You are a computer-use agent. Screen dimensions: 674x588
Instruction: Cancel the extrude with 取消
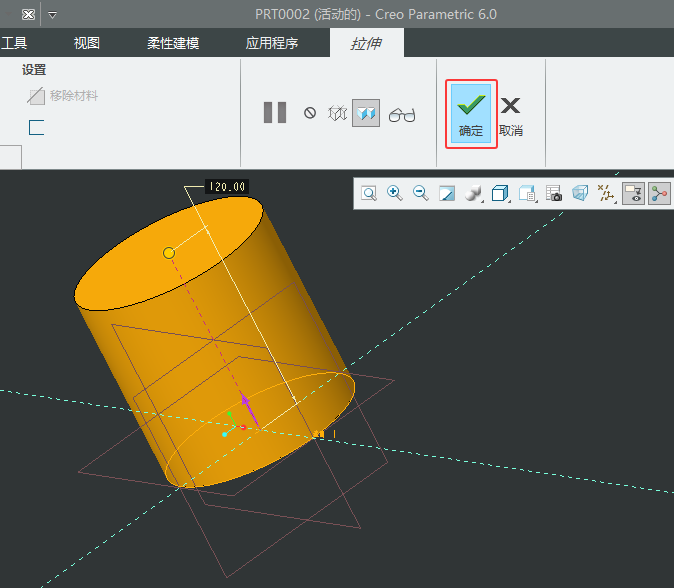(x=511, y=114)
